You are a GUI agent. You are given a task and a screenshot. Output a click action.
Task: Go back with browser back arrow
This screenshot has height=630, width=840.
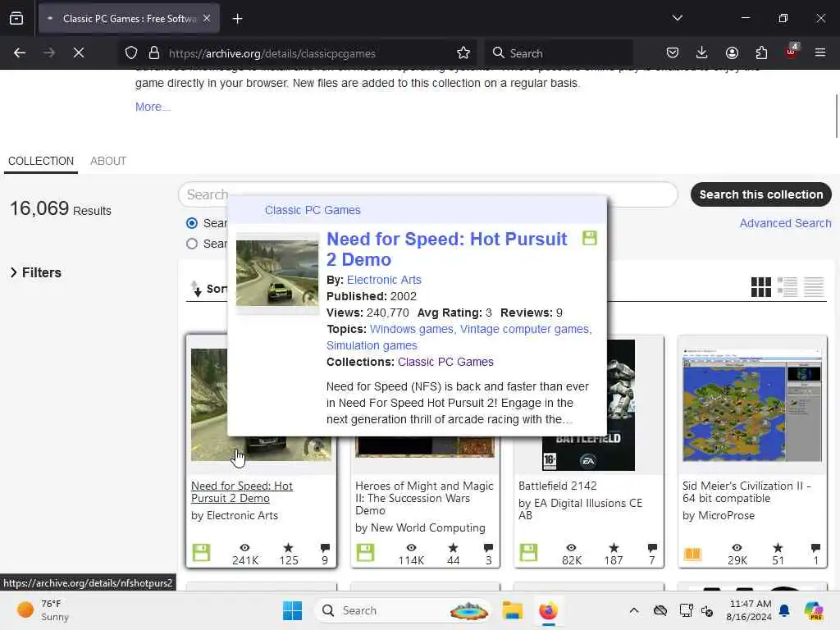(x=20, y=52)
